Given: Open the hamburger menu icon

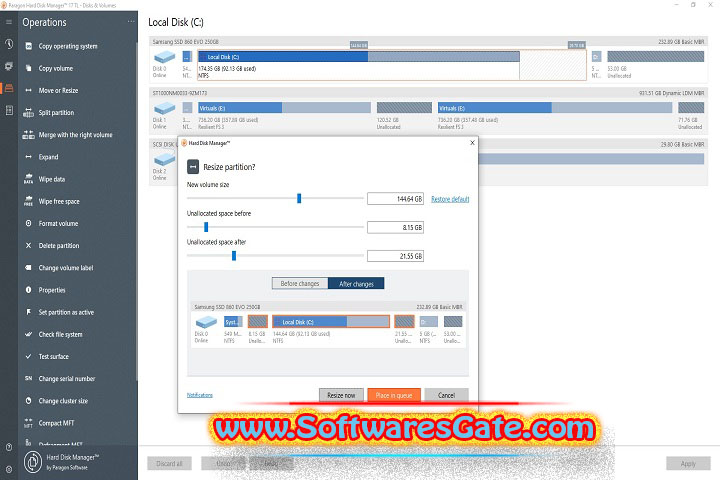Looking at the screenshot, I should (9, 22).
